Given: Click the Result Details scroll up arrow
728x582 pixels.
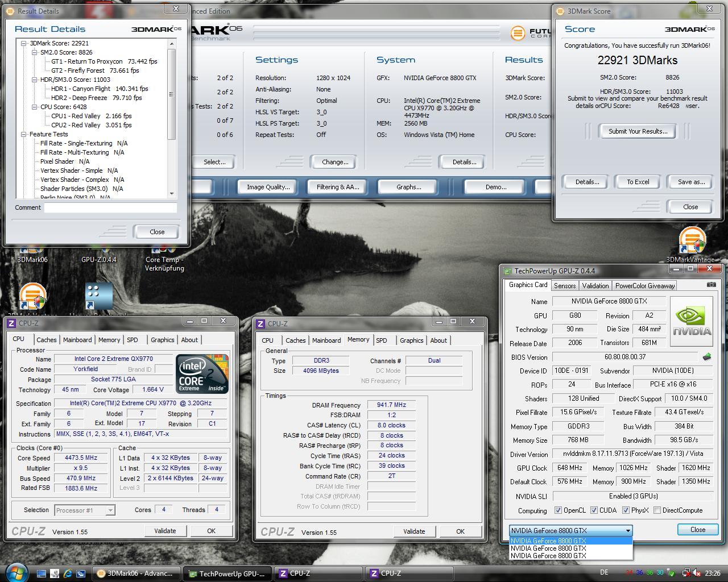Looking at the screenshot, I should [172, 44].
